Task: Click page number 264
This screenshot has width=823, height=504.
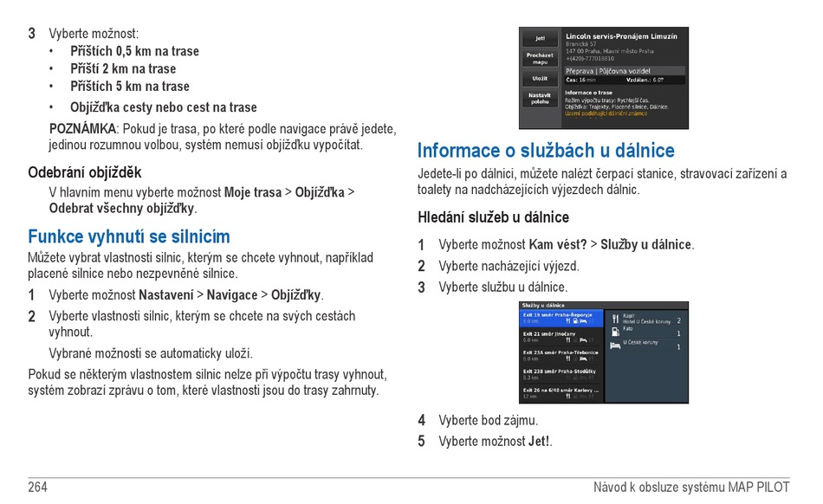Action: pyautogui.click(x=38, y=488)
